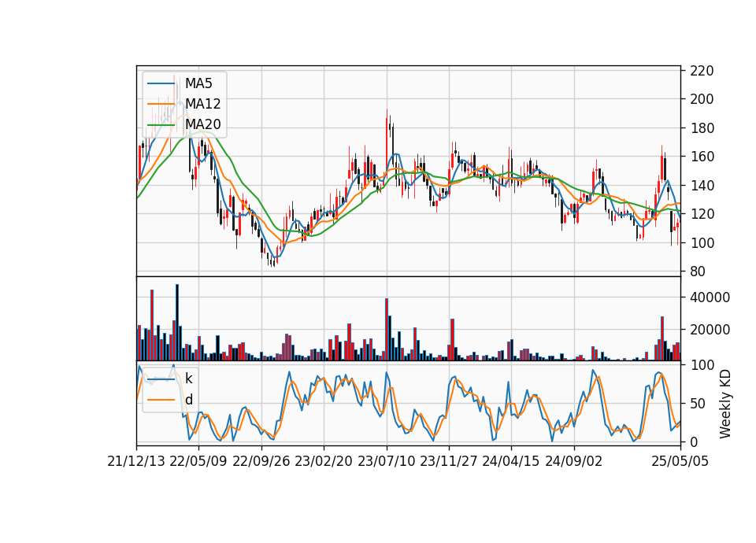
Task: Click the red volume bar near 23/11/27
Action: pyautogui.click(x=452, y=340)
